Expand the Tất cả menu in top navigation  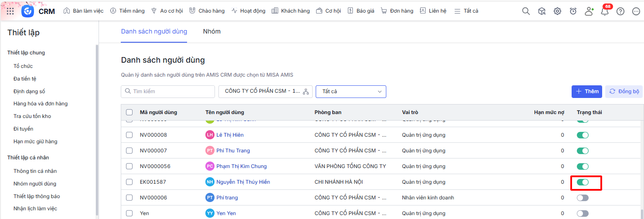click(466, 11)
